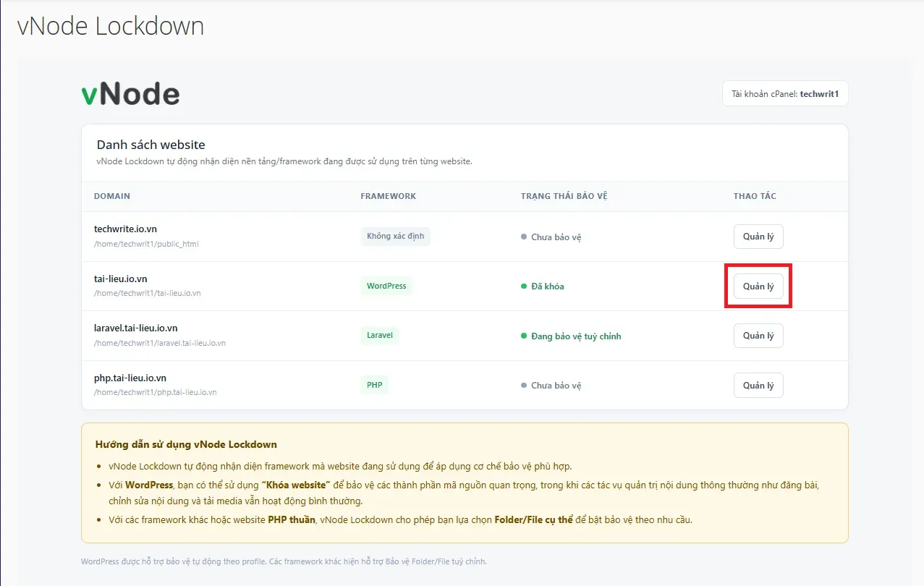Click the Không xác định framework badge
The width and height of the screenshot is (924, 586).
395,237
